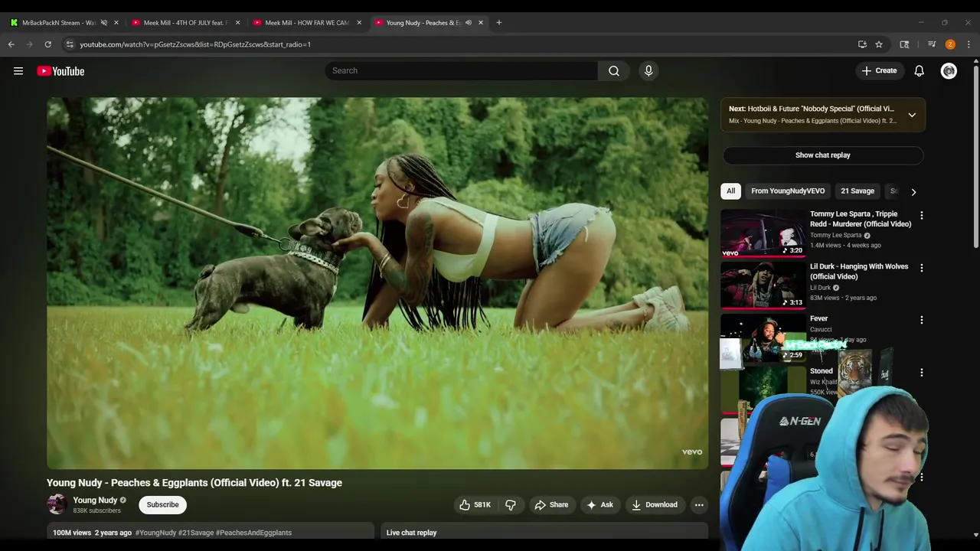The image size is (980, 551).
Task: Focus the YouTube search box
Action: 461,70
